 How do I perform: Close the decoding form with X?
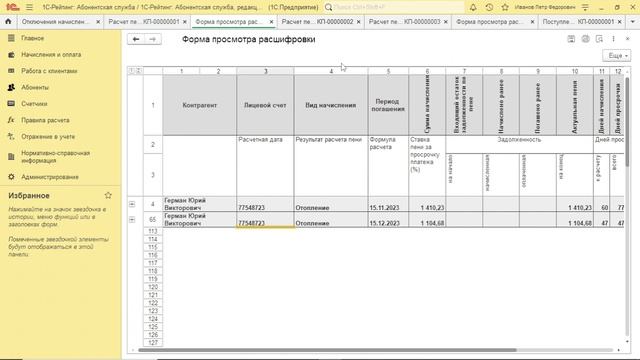pyautogui.click(x=627, y=39)
